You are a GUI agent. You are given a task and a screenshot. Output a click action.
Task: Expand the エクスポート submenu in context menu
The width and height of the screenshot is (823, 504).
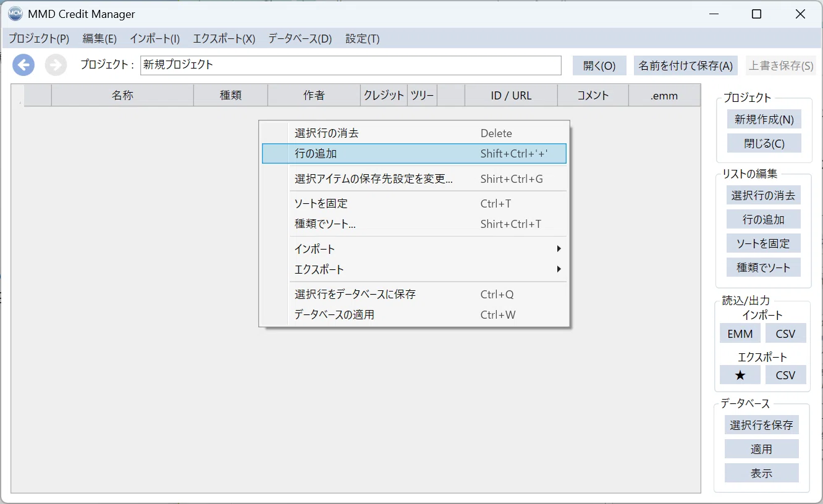point(414,270)
